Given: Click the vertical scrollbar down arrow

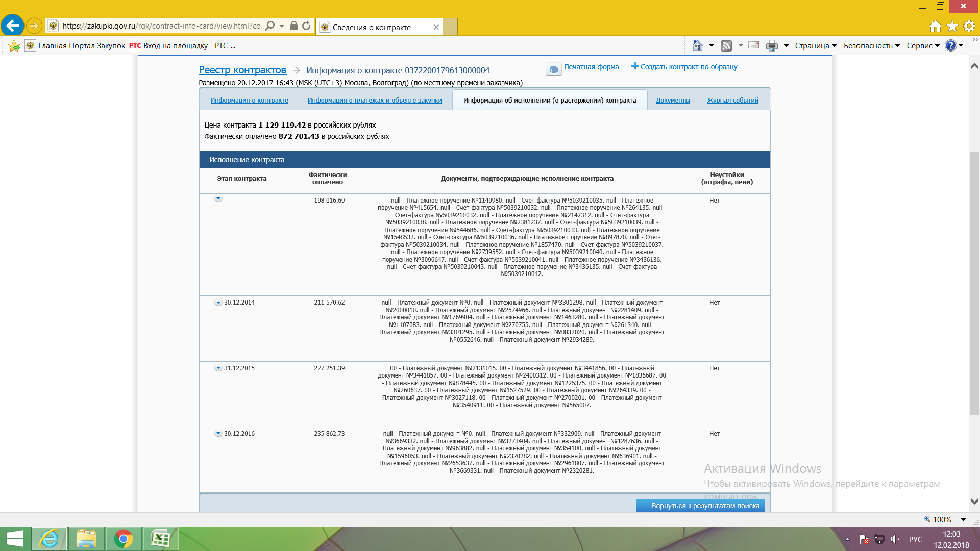Looking at the screenshot, I should [x=974, y=502].
